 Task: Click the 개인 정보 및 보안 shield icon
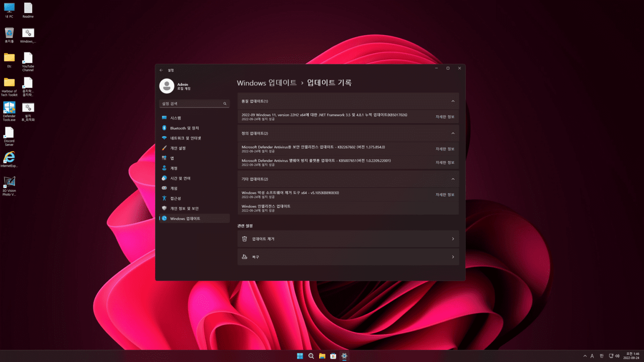(x=164, y=208)
